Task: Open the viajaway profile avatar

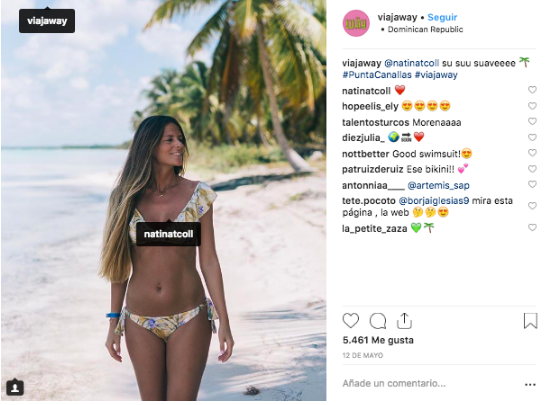Action: pyautogui.click(x=356, y=23)
